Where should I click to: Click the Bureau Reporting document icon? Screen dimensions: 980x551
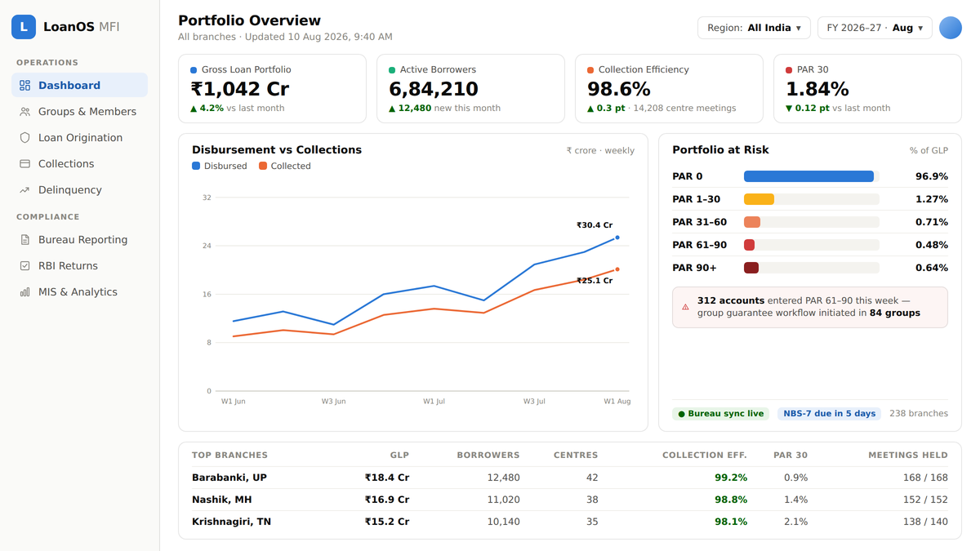24,240
